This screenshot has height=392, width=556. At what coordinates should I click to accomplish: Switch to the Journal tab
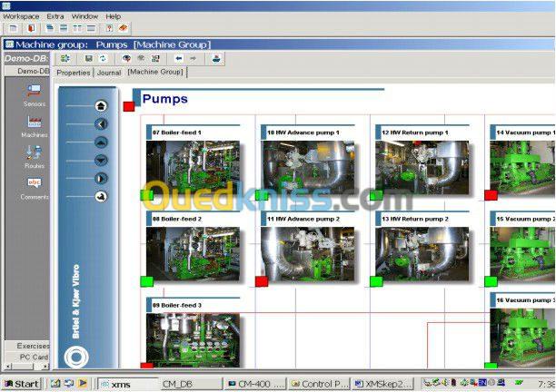(109, 73)
